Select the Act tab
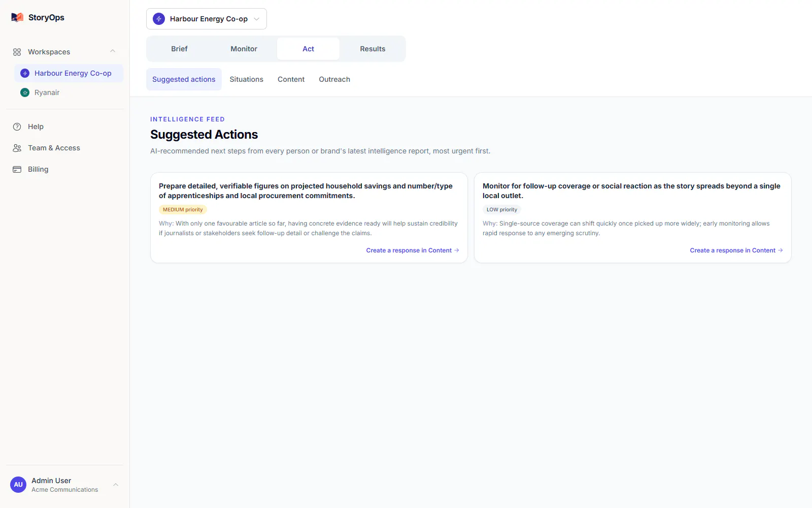812x508 pixels. pos(308,49)
